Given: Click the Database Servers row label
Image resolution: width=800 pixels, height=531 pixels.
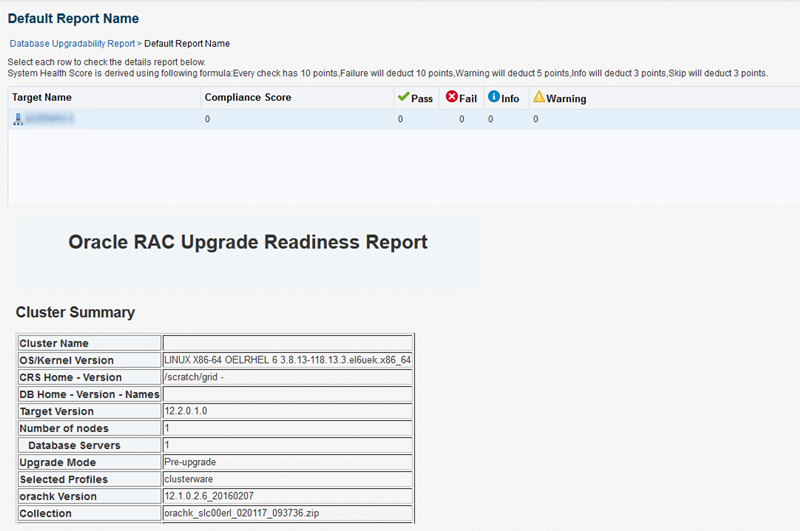Looking at the screenshot, I should coord(90,445).
